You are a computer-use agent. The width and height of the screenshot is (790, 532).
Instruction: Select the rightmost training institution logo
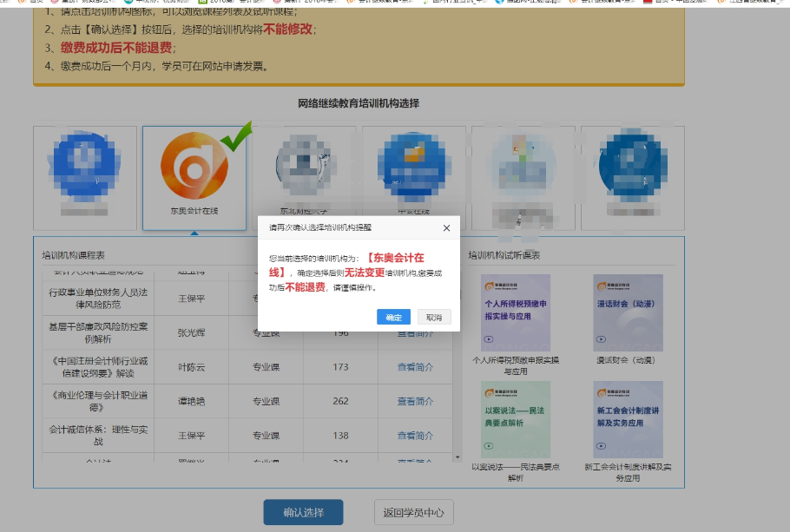[x=632, y=165]
